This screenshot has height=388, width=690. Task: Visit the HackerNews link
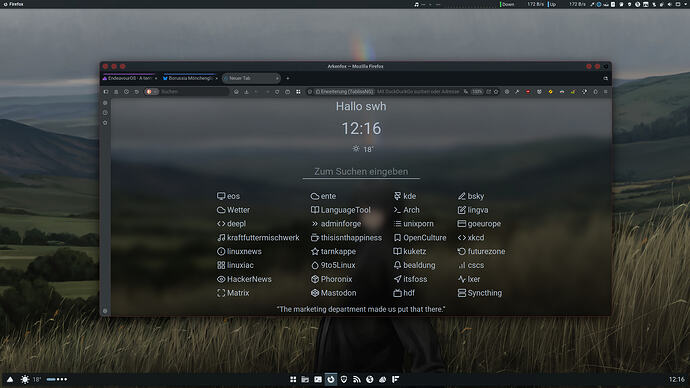pyautogui.click(x=244, y=279)
